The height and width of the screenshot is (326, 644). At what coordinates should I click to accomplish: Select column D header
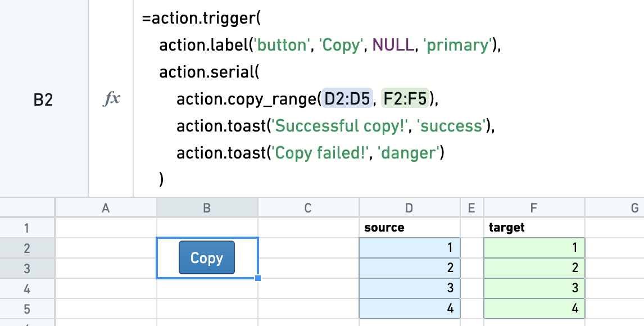(410, 208)
